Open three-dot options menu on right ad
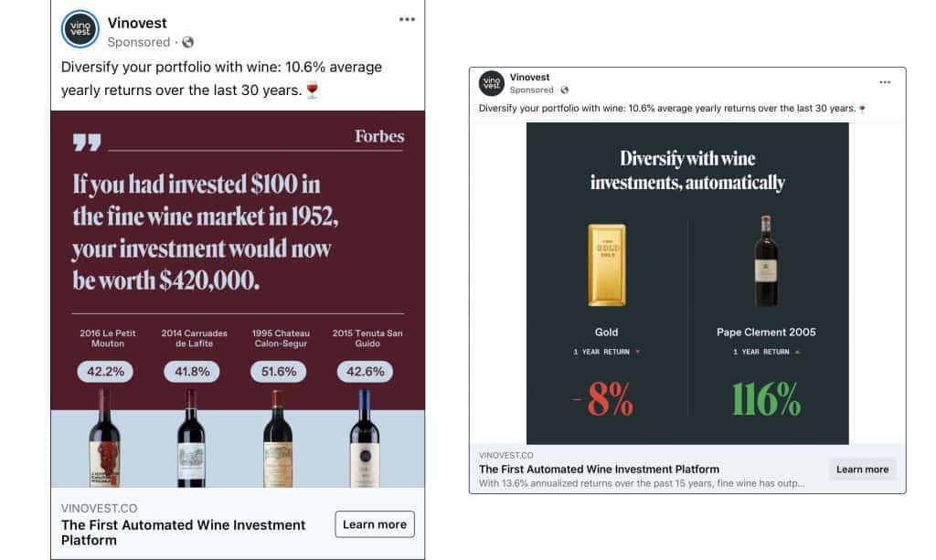Screen dimensions: 936x560 pyautogui.click(x=885, y=82)
